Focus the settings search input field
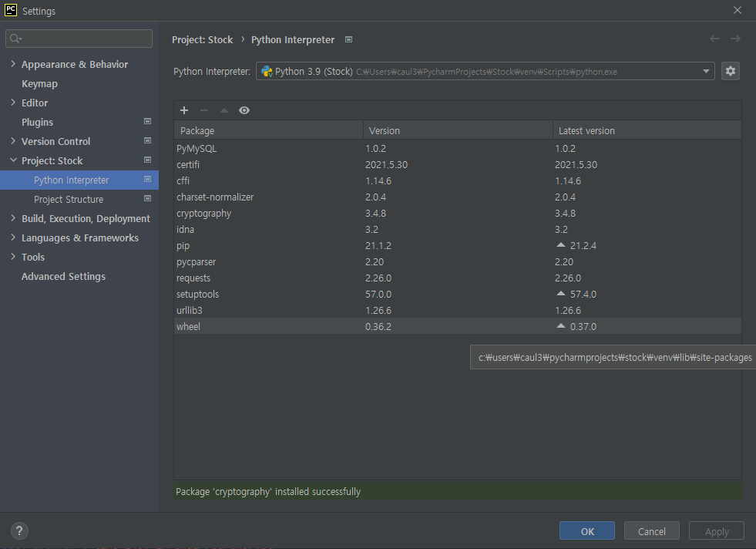The height and width of the screenshot is (549, 756). [x=79, y=39]
